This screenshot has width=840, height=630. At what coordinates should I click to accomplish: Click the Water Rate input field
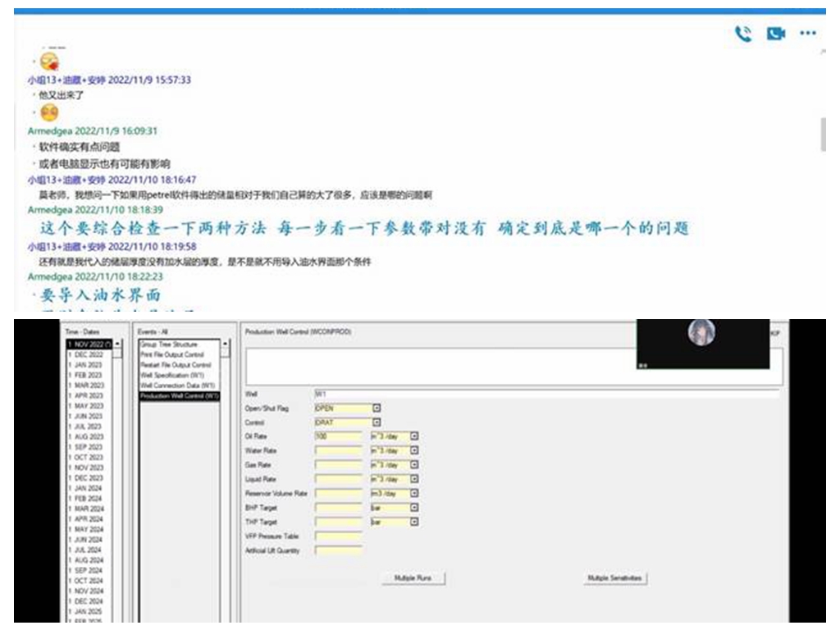[x=338, y=451]
